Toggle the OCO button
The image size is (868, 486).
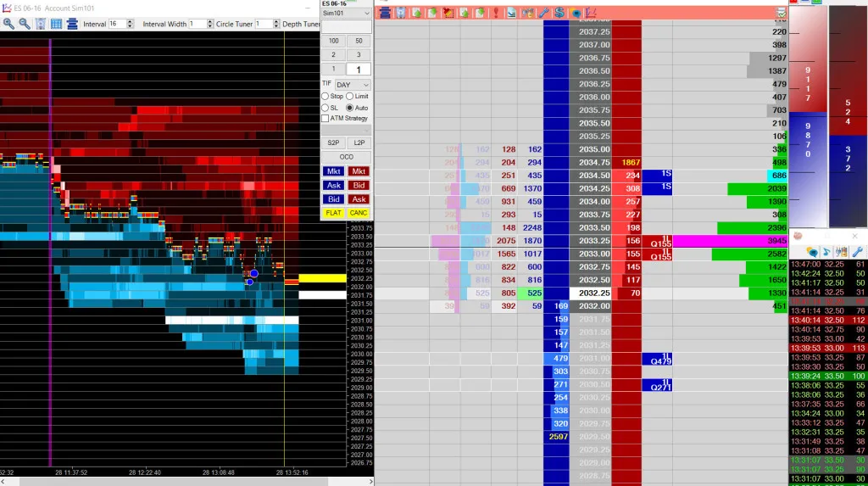point(346,157)
